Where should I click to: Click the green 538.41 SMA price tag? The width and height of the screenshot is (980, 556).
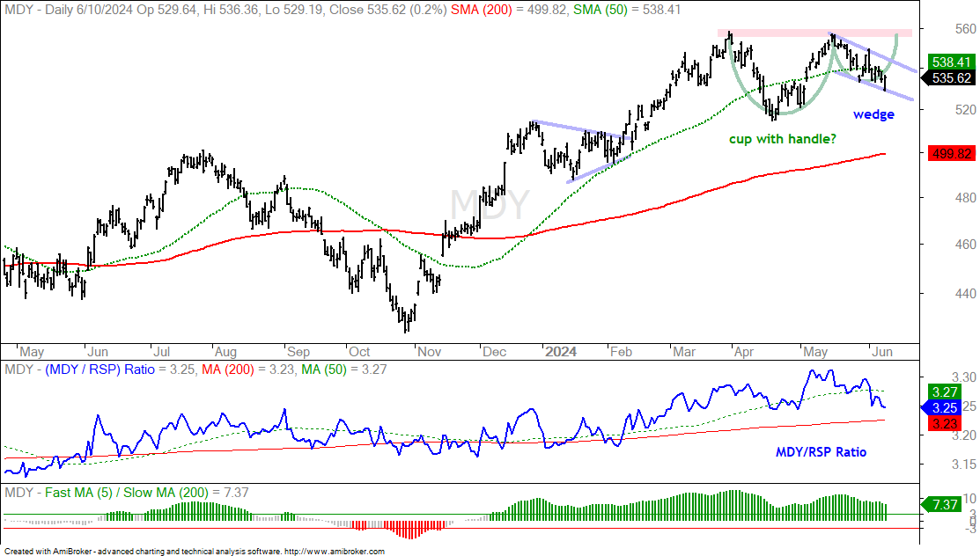tap(951, 62)
